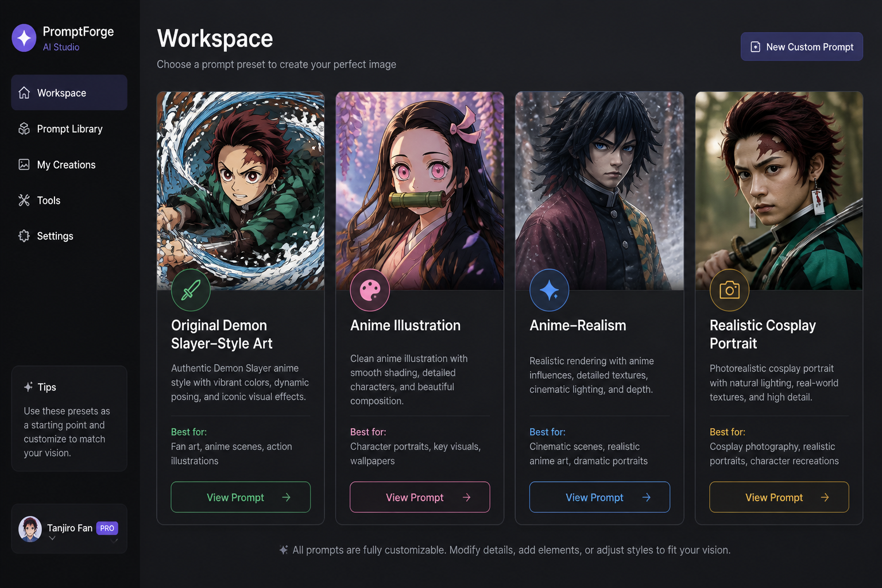Expand the chevron under the Tanjiro Fan name
This screenshot has width=882, height=588.
tap(52, 538)
